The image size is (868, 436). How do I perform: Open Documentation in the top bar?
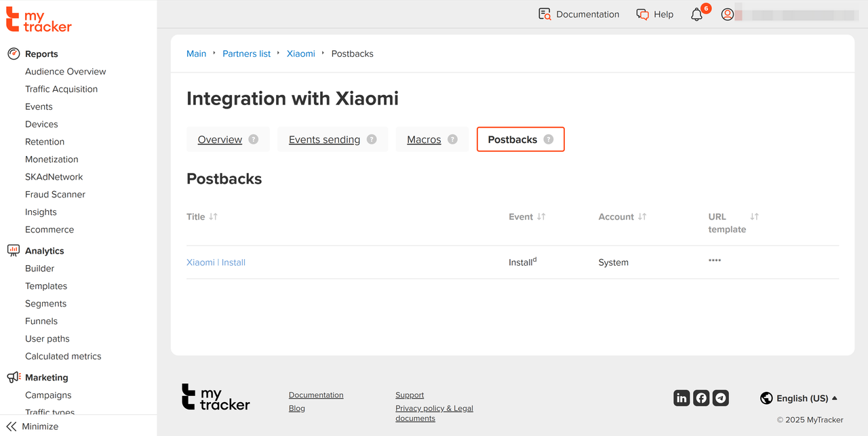(579, 14)
